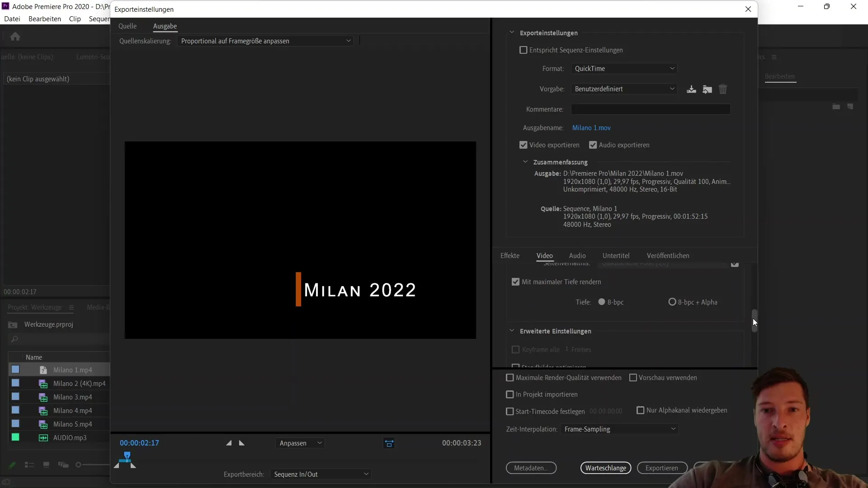This screenshot has height=488, width=868.
Task: Switch project panel to freeform view
Action: 63,465
